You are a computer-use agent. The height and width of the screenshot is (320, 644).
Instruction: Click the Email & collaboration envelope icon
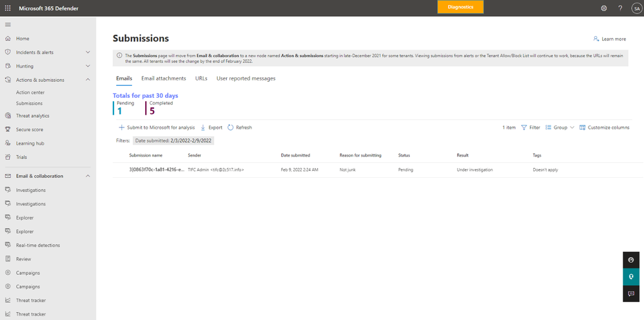point(7,176)
